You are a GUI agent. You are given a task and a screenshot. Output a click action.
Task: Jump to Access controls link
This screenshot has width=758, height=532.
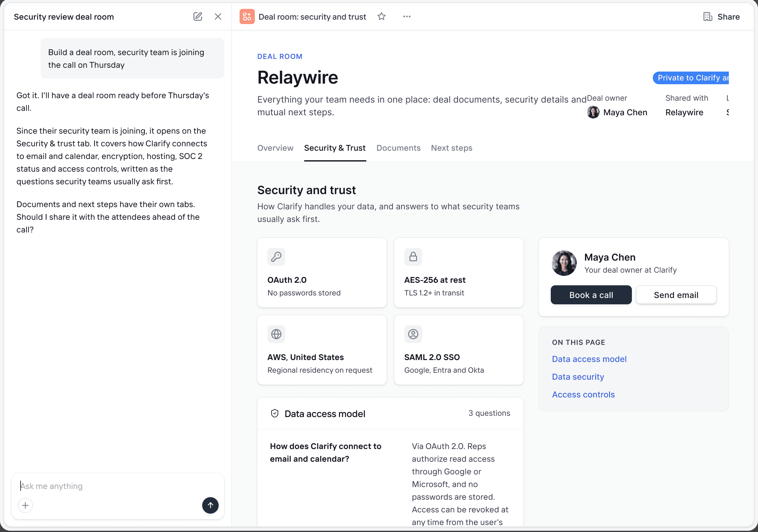pos(583,395)
